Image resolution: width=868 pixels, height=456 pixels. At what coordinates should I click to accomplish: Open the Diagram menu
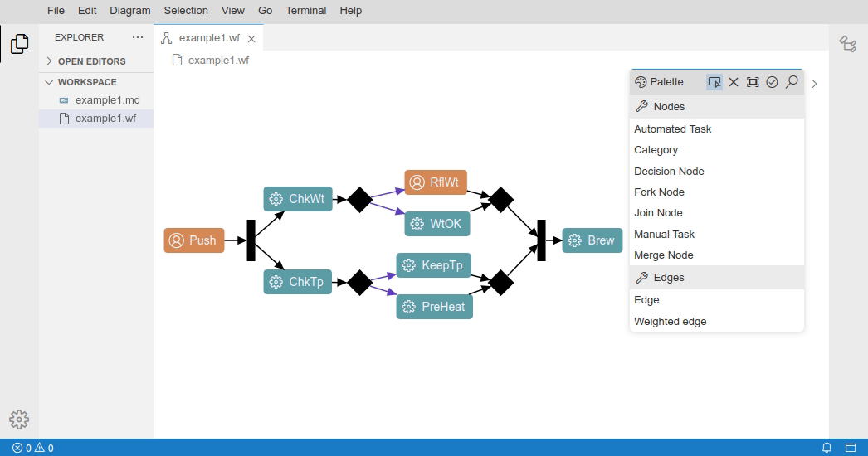130,11
